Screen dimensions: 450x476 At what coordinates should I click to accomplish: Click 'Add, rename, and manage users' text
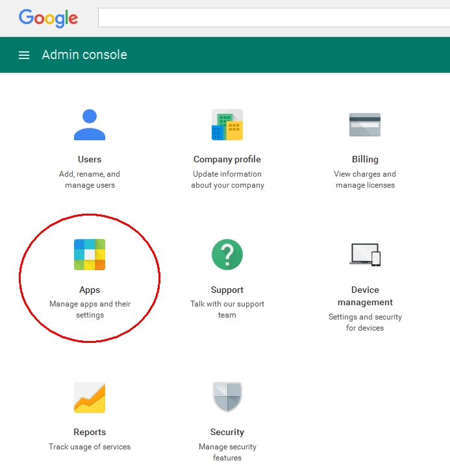(x=90, y=179)
